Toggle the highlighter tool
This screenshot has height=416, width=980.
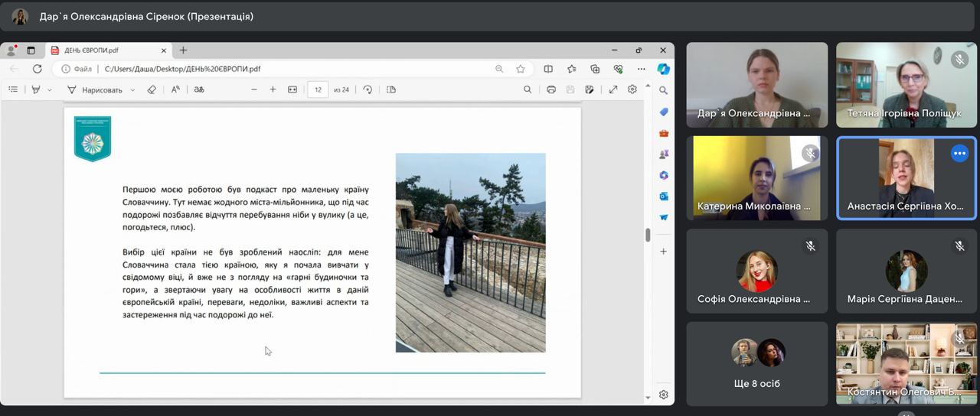(35, 89)
